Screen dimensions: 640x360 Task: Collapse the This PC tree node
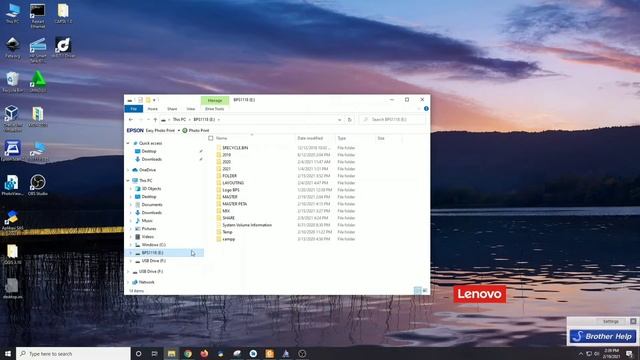point(128,180)
